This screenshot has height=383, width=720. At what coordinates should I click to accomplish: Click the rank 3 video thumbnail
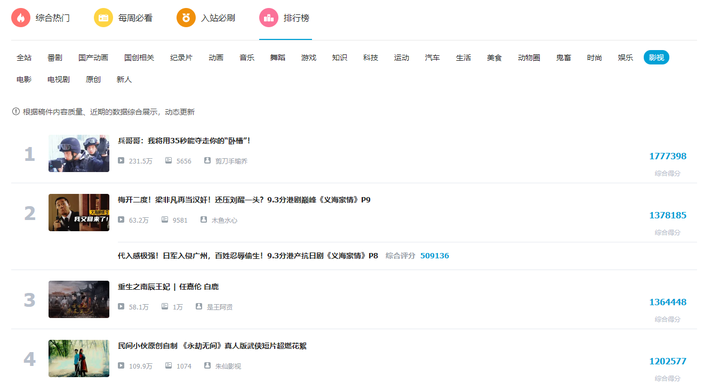click(79, 299)
